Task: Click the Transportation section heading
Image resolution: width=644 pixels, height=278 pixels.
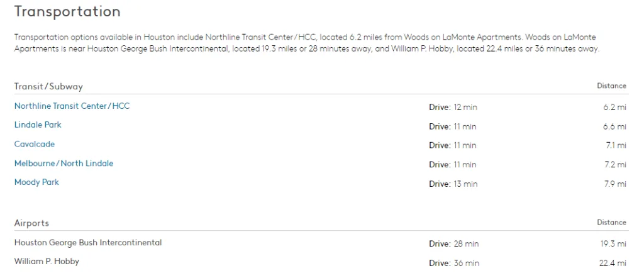Action: click(x=67, y=12)
